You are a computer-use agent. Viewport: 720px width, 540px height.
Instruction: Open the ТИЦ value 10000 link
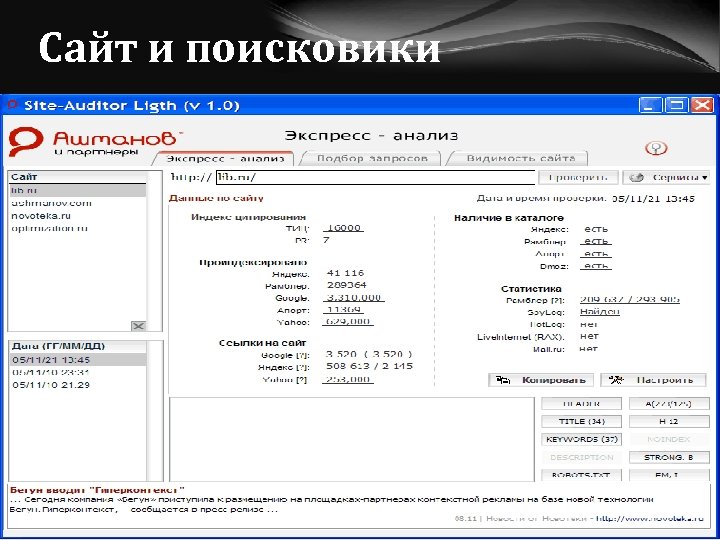(343, 228)
